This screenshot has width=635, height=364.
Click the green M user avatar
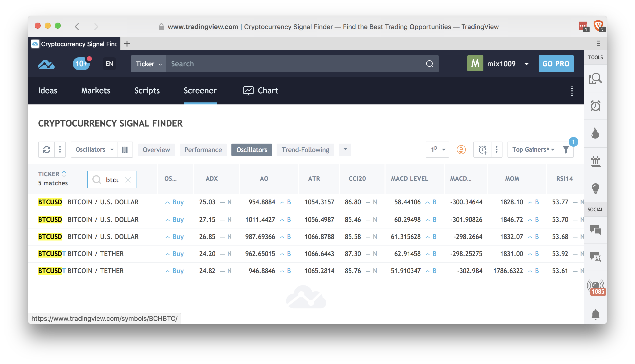click(475, 64)
